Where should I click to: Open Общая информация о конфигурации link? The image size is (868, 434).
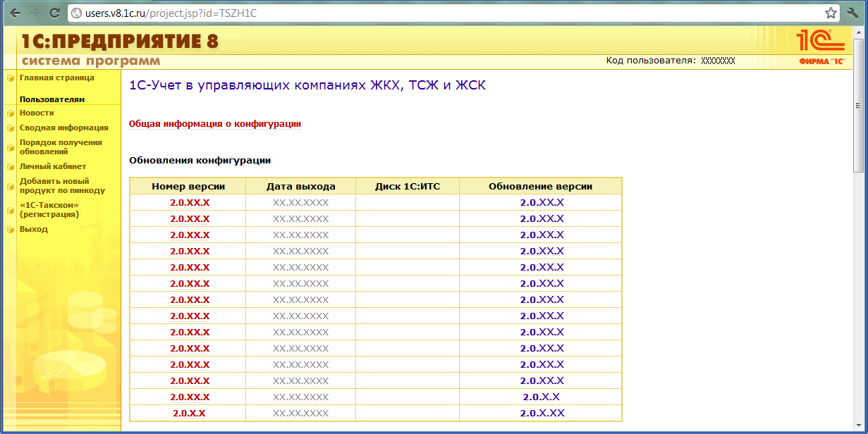(215, 124)
